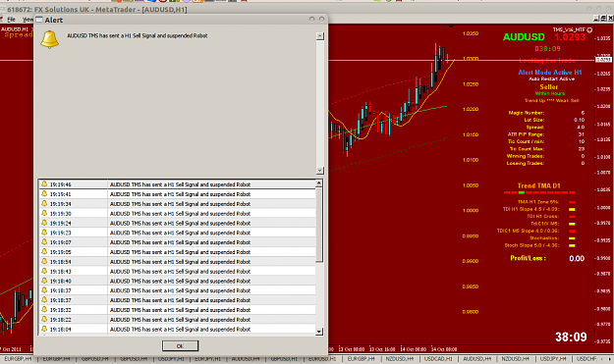Click the 'Alert Mode Active H1' chart label

pyautogui.click(x=550, y=73)
